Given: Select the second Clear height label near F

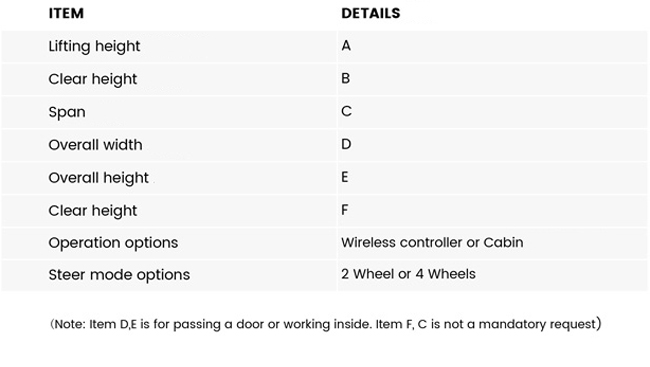Looking at the screenshot, I should pos(92,211).
